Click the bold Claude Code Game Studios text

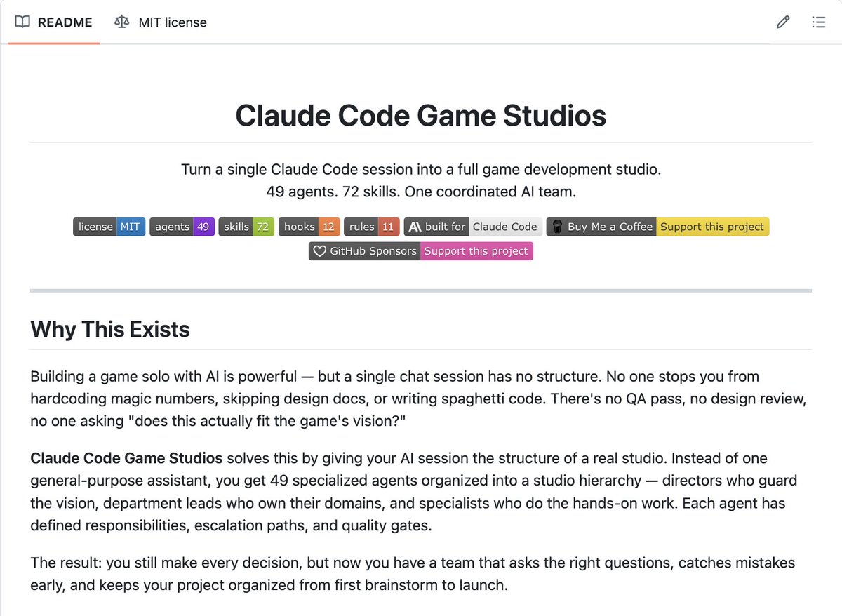[x=126, y=458]
